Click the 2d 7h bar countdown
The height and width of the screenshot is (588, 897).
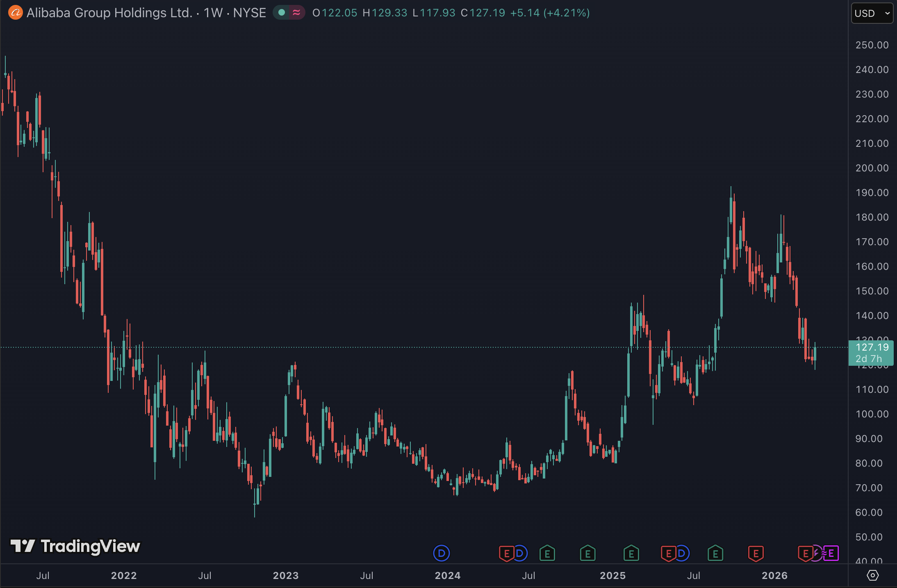pos(869,359)
